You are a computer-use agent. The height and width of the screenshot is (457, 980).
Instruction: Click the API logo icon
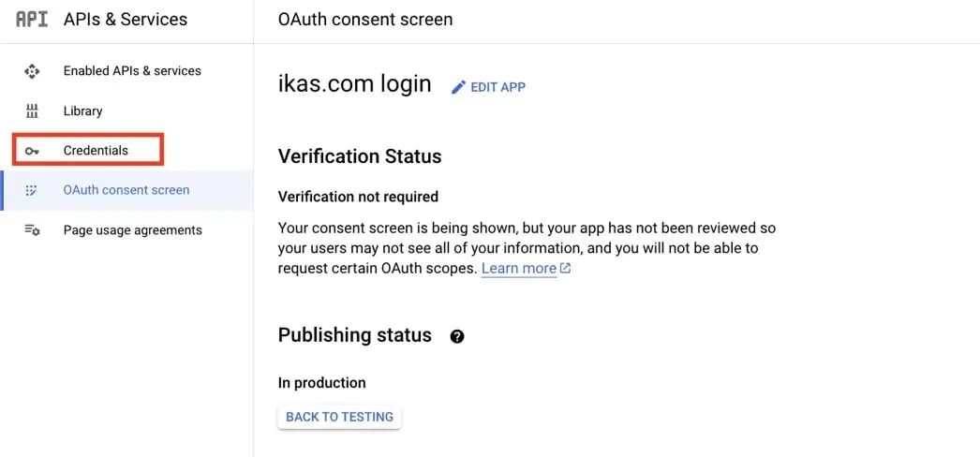coord(31,20)
